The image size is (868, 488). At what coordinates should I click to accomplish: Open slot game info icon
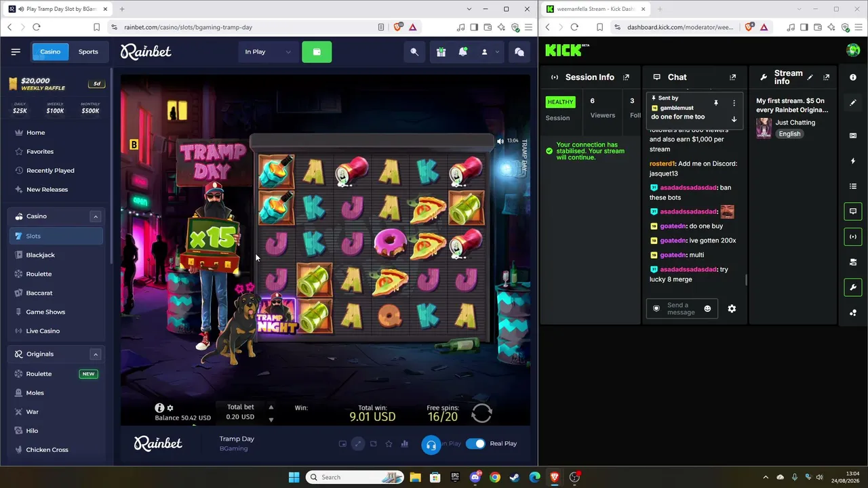click(x=159, y=408)
